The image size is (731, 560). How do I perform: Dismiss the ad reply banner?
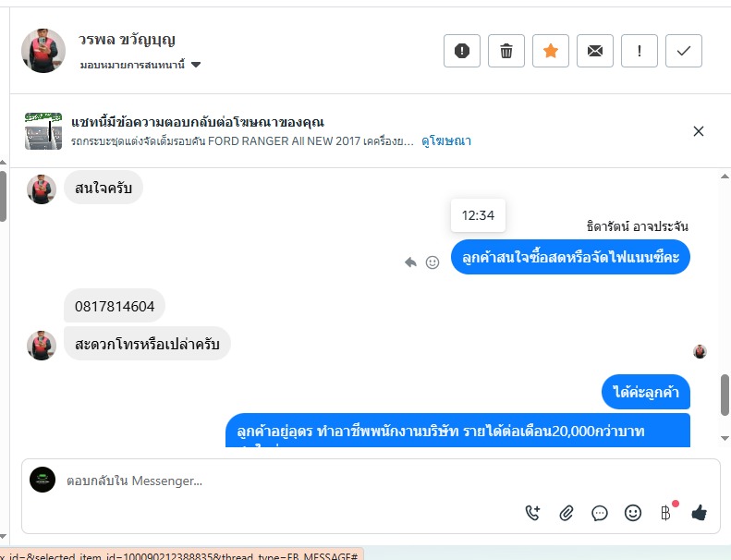click(x=699, y=131)
